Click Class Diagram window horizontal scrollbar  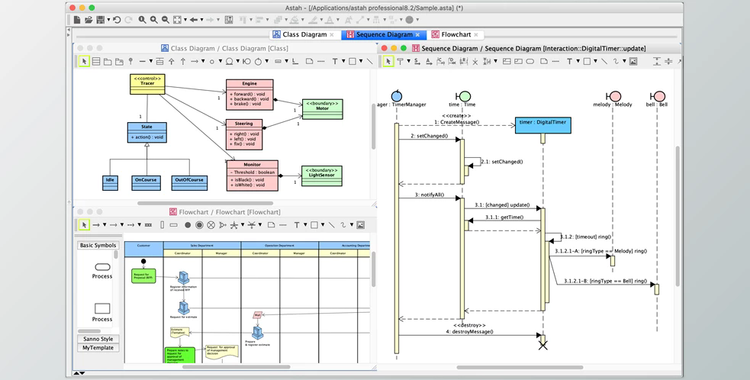205,203
